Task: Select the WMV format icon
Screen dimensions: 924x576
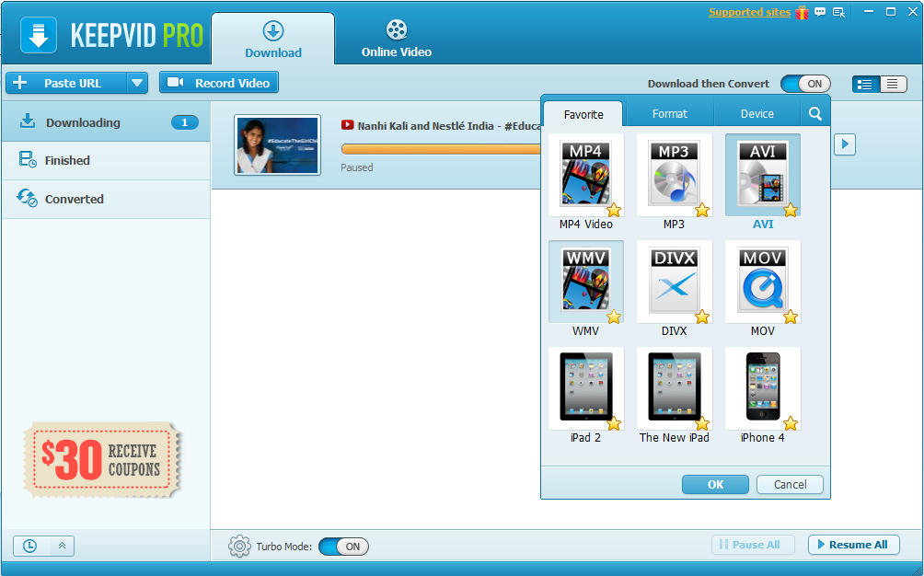Action: tap(585, 282)
